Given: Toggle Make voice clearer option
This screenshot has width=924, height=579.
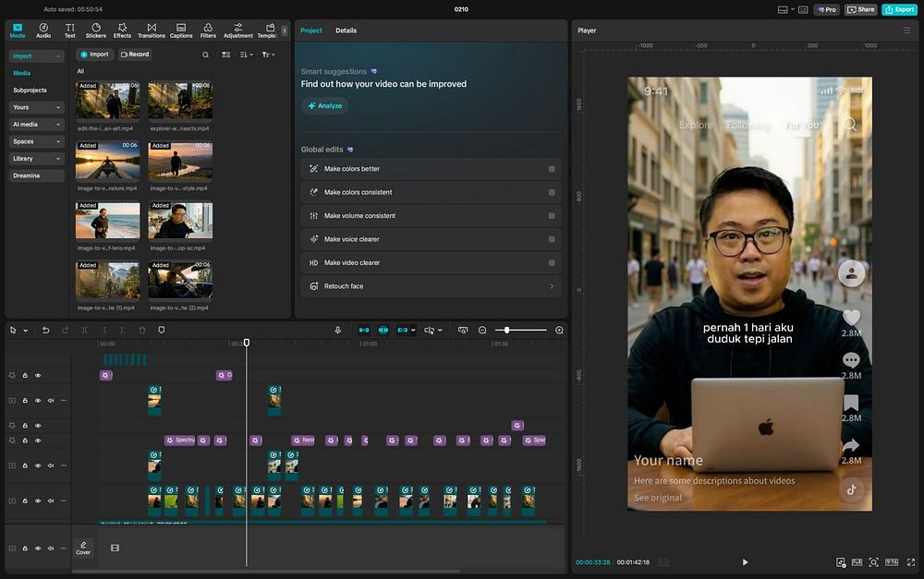Looking at the screenshot, I should [552, 239].
